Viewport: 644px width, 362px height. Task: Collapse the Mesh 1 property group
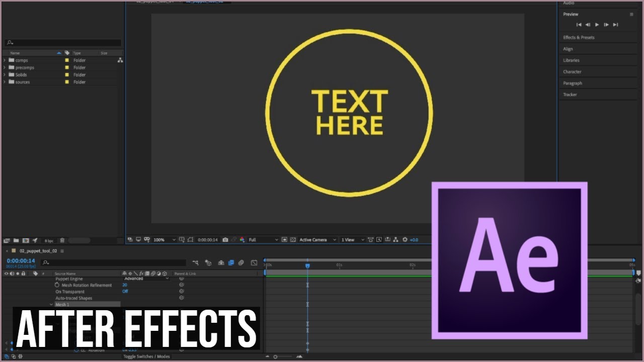(51, 305)
